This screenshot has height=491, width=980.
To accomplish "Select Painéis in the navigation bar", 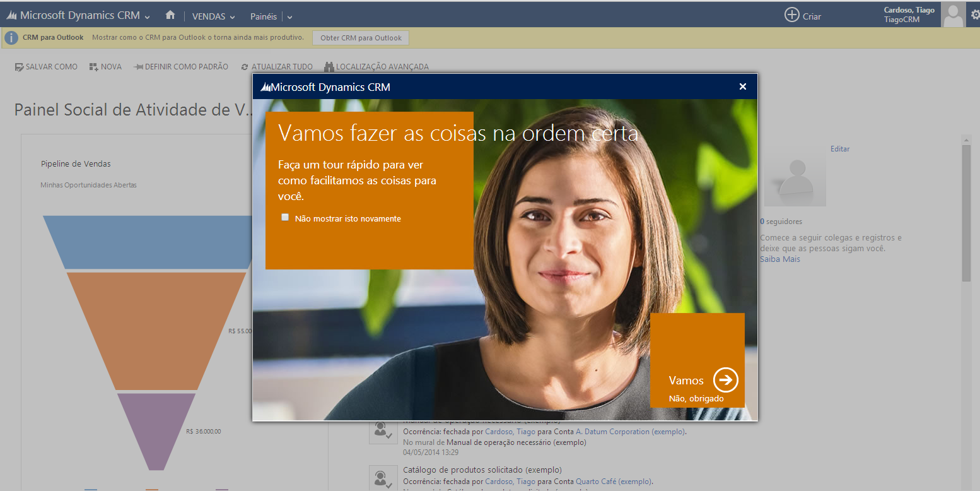I will [263, 16].
